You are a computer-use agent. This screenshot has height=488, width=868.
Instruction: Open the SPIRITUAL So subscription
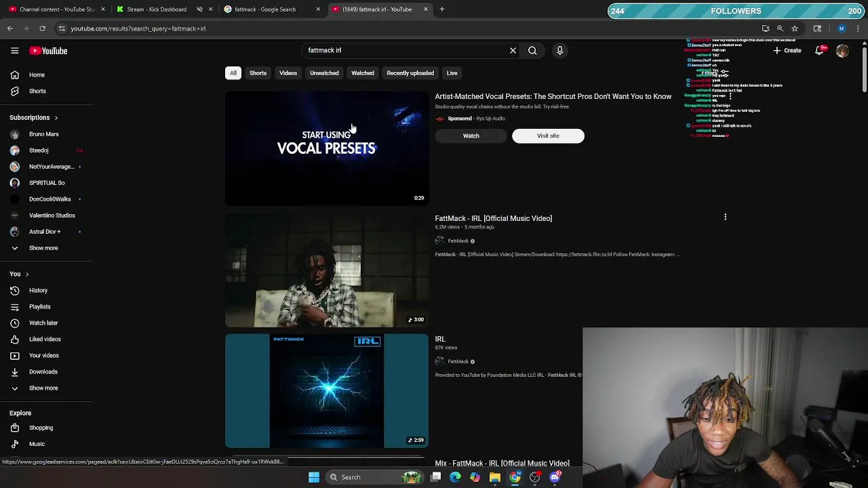pos(46,183)
